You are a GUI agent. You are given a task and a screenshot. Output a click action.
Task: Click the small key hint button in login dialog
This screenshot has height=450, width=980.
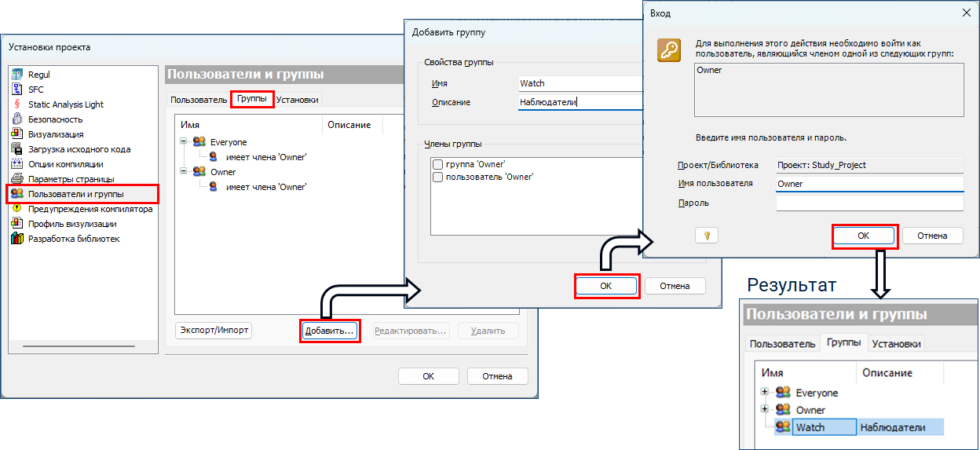pos(706,236)
